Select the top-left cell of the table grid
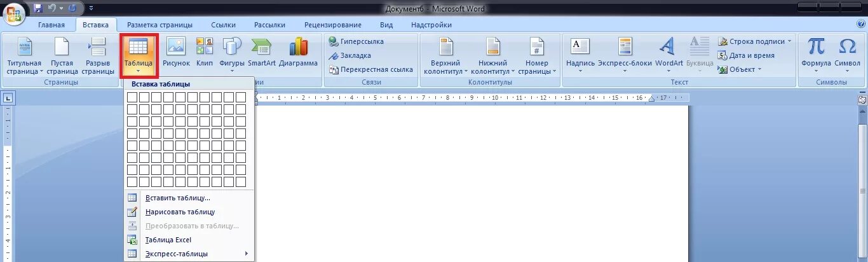The height and width of the screenshot is (262, 868). [x=132, y=97]
